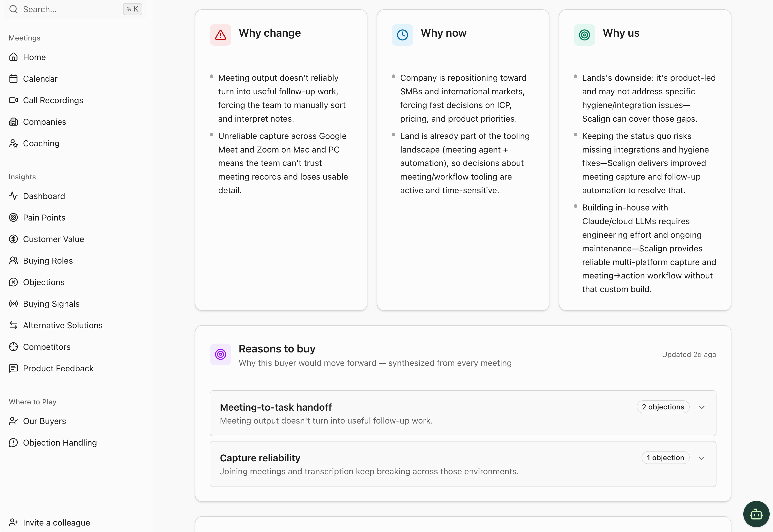Image resolution: width=773 pixels, height=532 pixels.
Task: Click the Our Buyers user-check icon
Action: click(13, 421)
